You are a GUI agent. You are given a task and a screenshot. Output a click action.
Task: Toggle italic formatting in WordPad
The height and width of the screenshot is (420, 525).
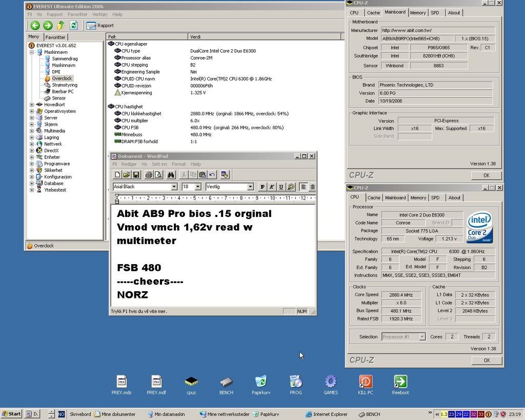(x=272, y=187)
